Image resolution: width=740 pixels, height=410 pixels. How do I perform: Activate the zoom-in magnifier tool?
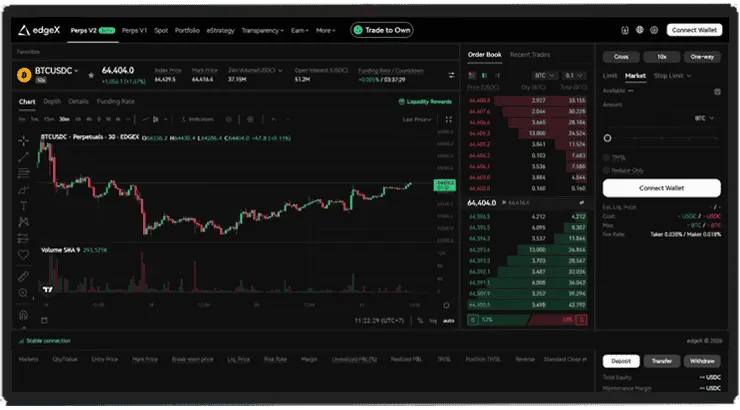pyautogui.click(x=23, y=293)
